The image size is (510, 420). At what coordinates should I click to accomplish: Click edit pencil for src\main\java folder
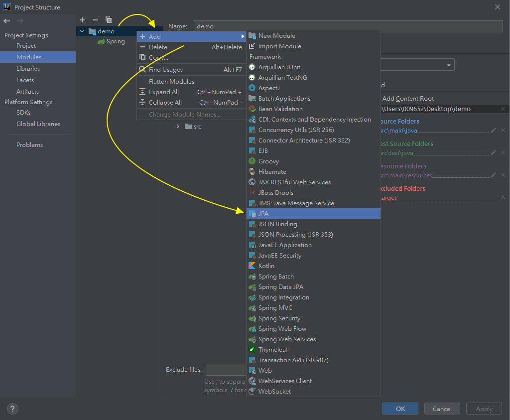494,130
